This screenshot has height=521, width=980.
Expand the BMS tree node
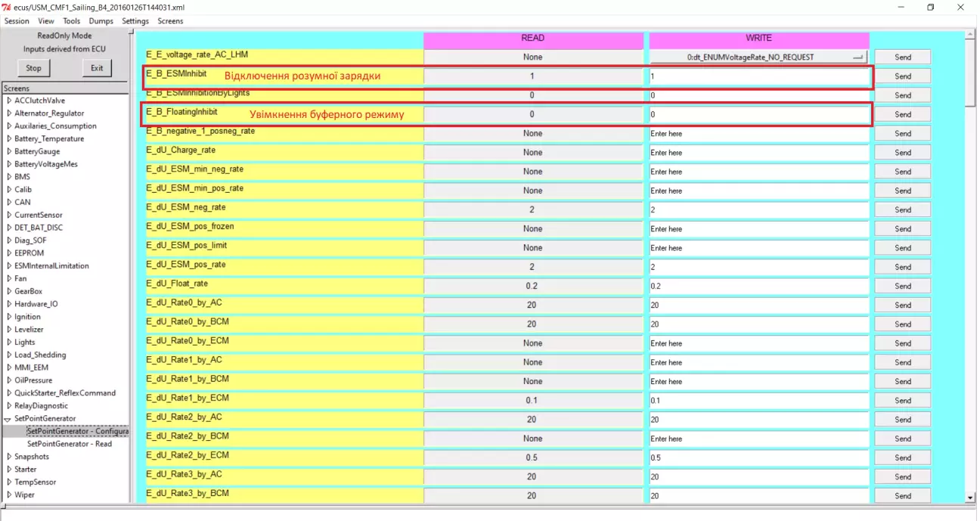(8, 177)
